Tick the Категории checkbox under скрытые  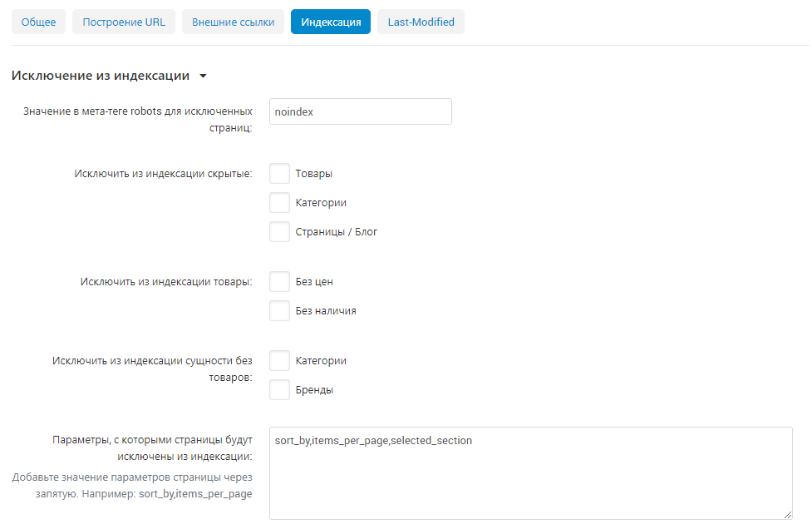tap(279, 203)
